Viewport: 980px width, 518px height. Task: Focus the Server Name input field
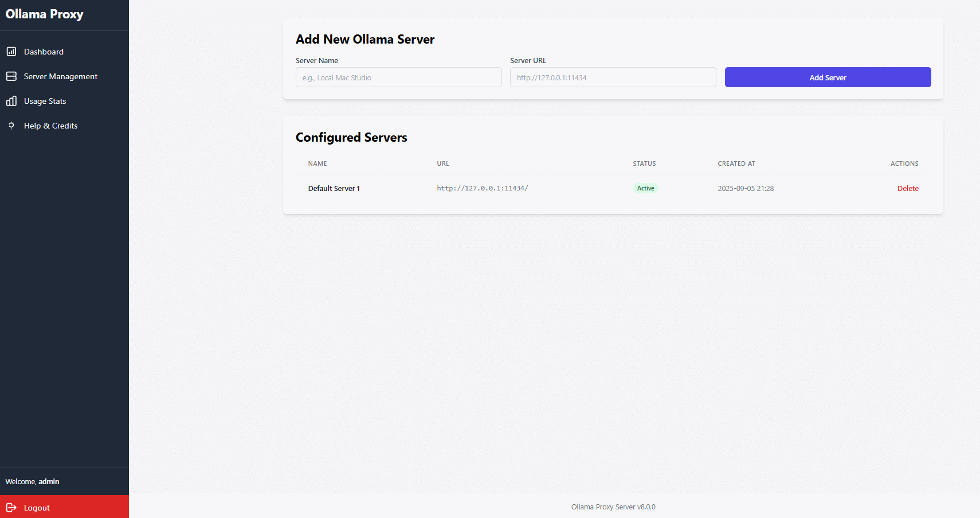(x=398, y=77)
